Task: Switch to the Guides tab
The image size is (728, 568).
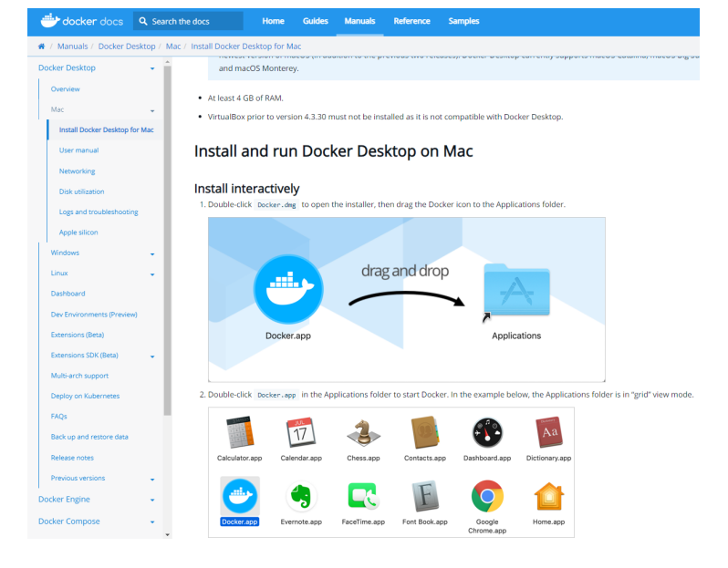Action: click(x=316, y=21)
